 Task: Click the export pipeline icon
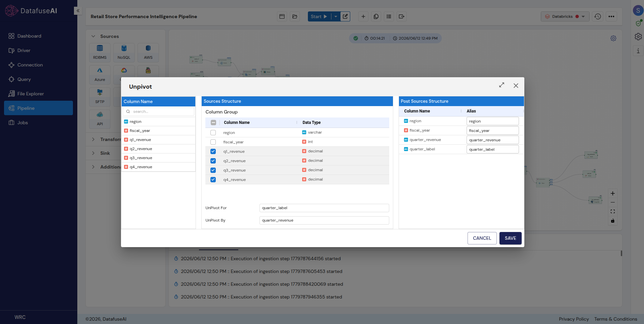(x=402, y=16)
